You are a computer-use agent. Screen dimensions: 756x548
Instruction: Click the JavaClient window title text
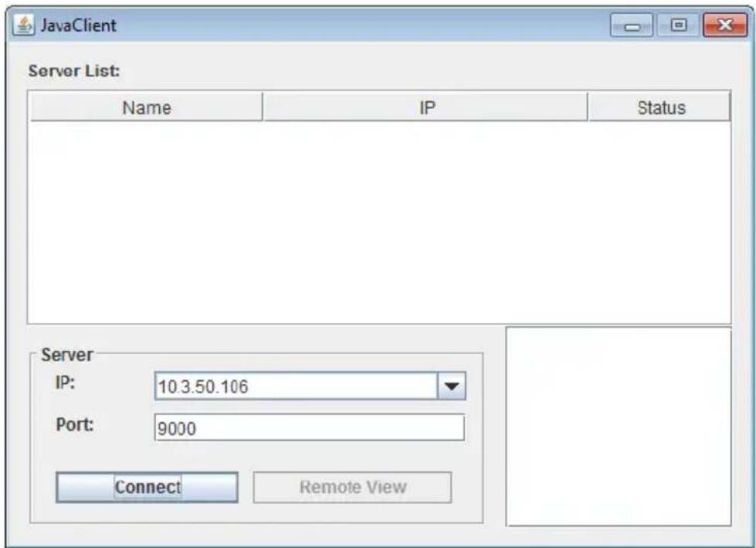pyautogui.click(x=79, y=25)
